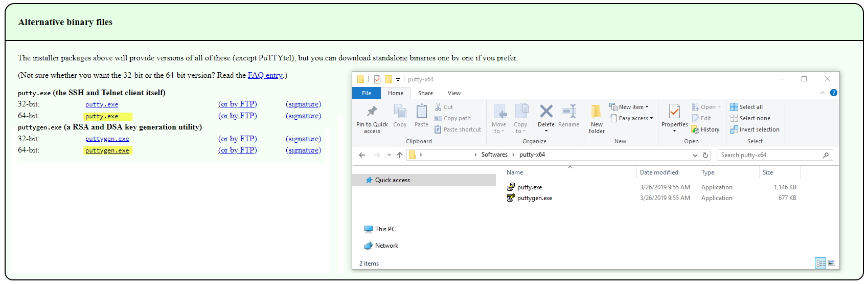
Task: Open Properties from the ribbon
Action: 674,112
